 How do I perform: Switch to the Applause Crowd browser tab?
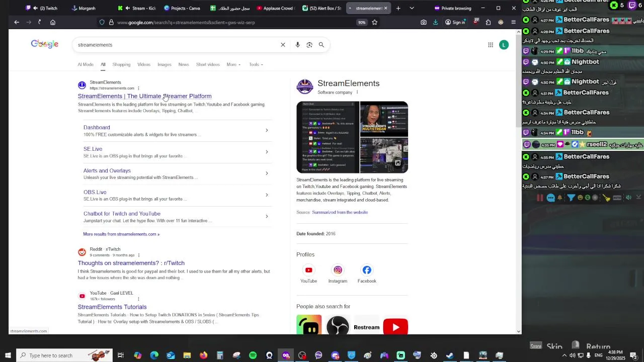click(275, 8)
